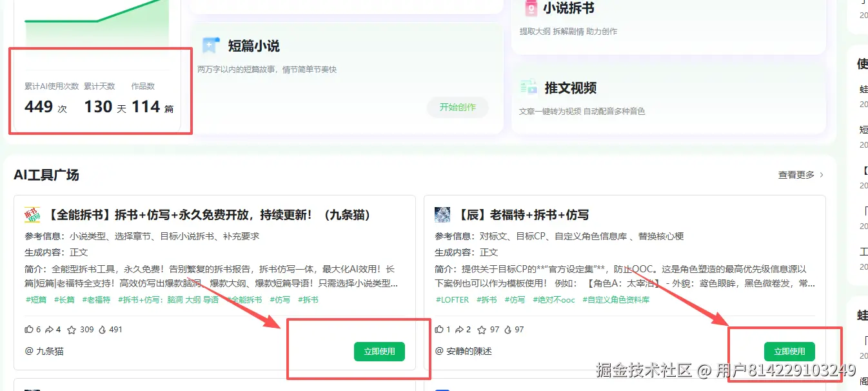Open 查看更多 in AI工具广场
The height and width of the screenshot is (391, 868).
pyautogui.click(x=796, y=175)
